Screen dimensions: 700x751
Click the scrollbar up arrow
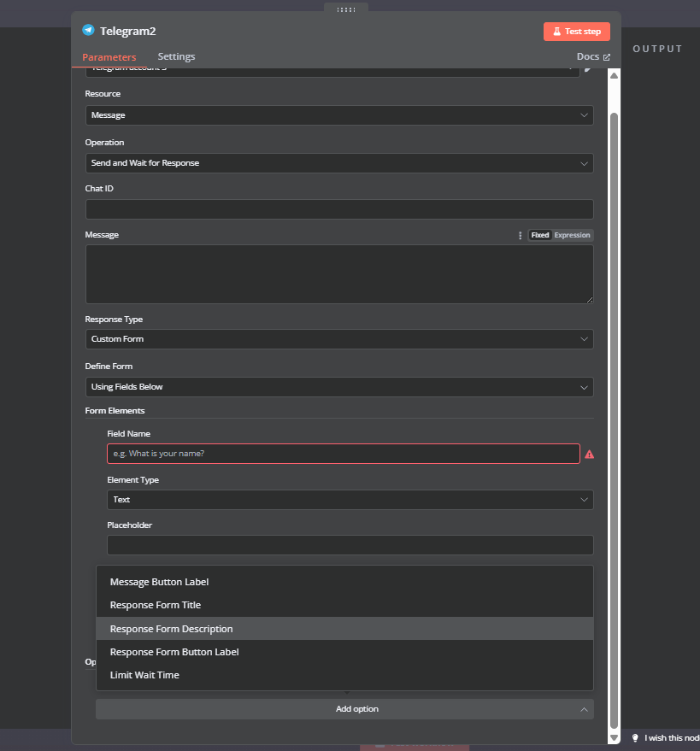coord(614,76)
